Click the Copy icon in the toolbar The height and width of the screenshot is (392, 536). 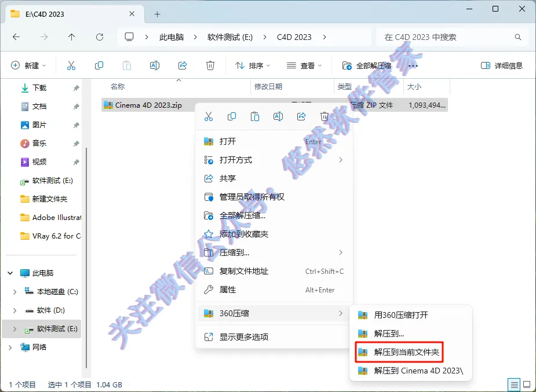(99, 65)
